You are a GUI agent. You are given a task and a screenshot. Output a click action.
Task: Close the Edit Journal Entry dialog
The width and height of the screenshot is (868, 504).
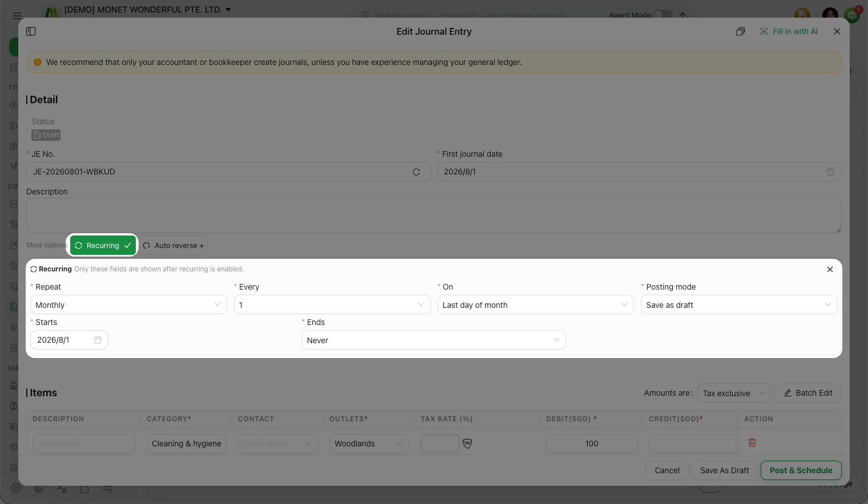click(x=837, y=31)
